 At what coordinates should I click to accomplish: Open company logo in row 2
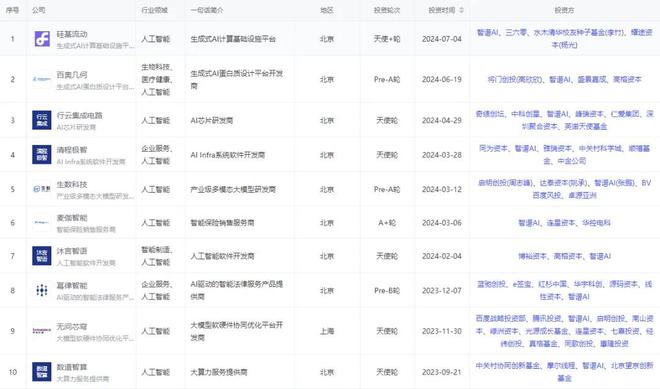pos(42,79)
